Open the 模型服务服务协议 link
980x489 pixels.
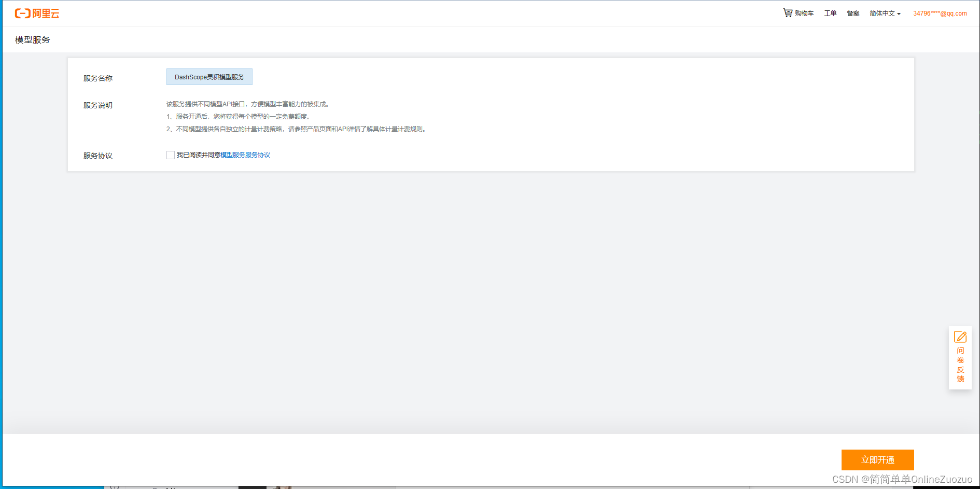click(245, 155)
